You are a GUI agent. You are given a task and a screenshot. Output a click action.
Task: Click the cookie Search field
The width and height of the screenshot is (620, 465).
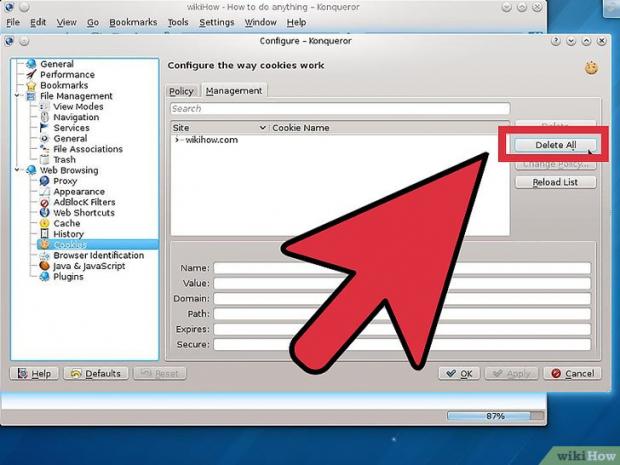(x=339, y=109)
